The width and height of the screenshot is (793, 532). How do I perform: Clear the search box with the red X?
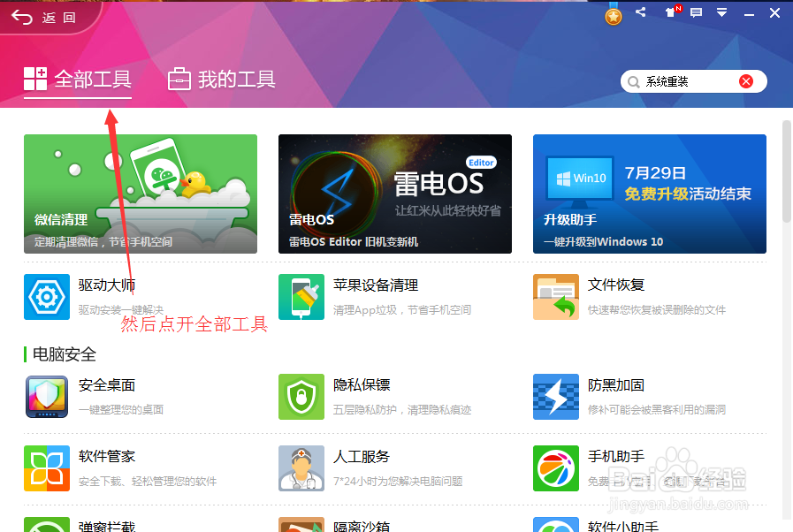tap(746, 81)
